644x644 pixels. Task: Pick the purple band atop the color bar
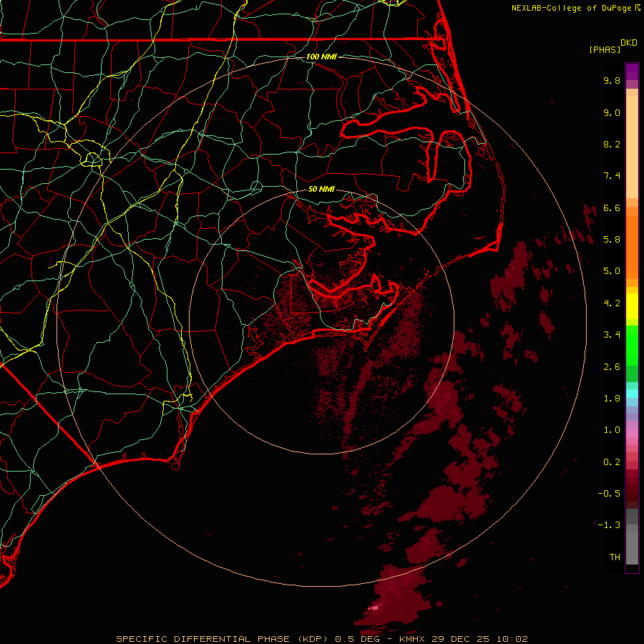(632, 72)
